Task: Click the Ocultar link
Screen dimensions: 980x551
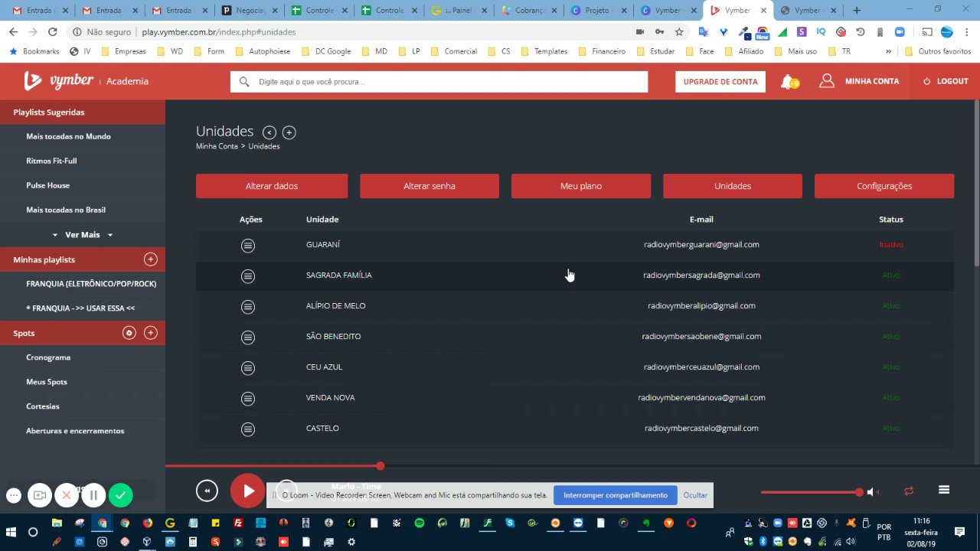Action: [695, 495]
